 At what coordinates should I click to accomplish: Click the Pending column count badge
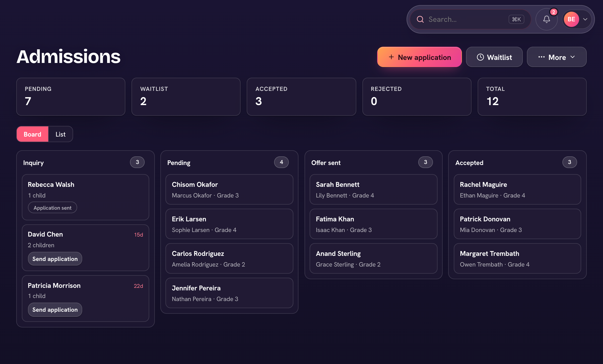point(281,162)
